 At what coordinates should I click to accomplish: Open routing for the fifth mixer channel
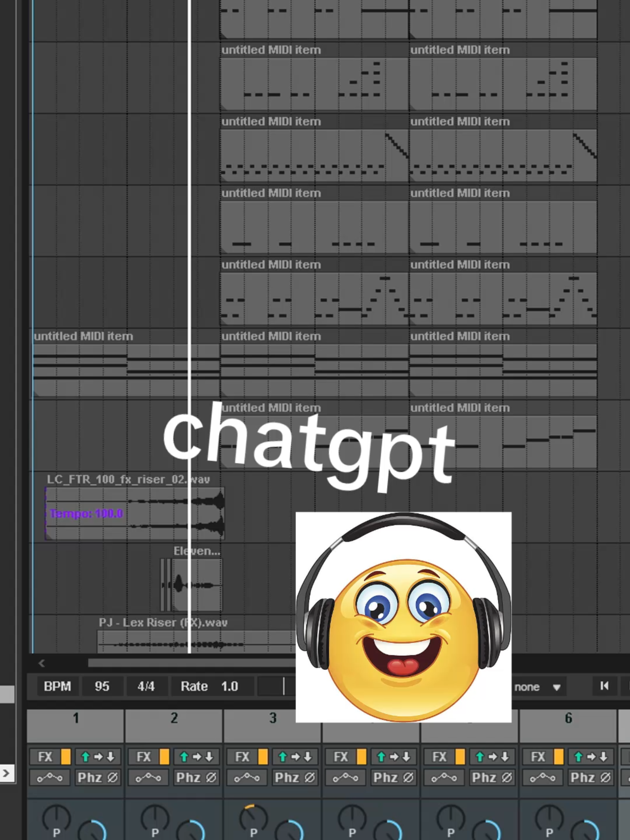click(492, 757)
